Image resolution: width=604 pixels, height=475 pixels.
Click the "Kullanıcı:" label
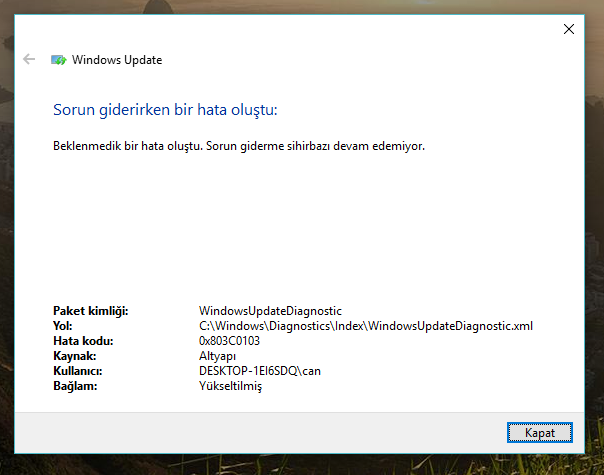click(78, 371)
